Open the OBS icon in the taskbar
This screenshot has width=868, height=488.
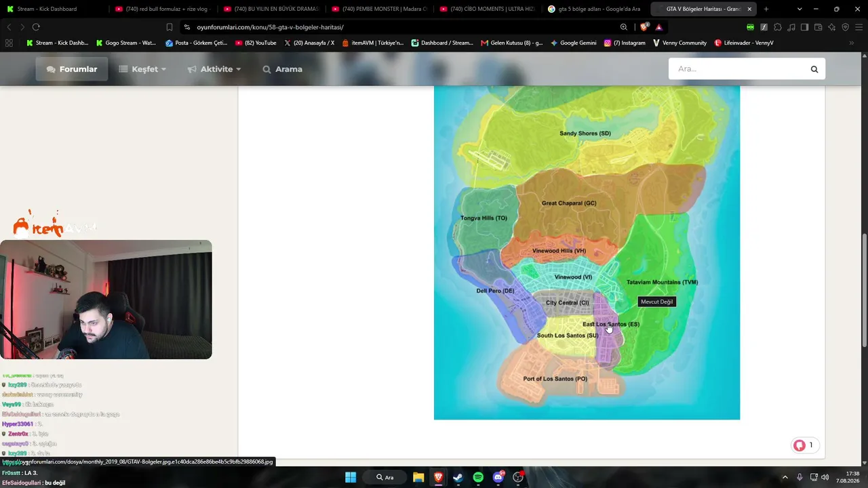[x=518, y=477]
